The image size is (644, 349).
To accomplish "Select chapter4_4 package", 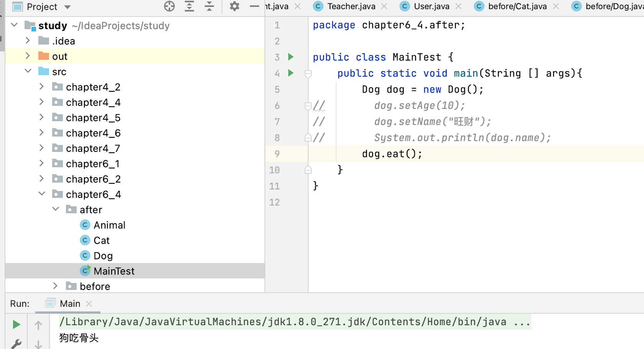I will [x=93, y=102].
